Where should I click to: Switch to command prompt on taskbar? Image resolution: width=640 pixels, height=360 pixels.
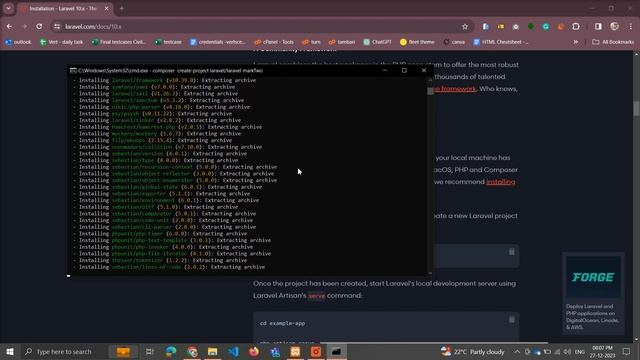coord(336,351)
